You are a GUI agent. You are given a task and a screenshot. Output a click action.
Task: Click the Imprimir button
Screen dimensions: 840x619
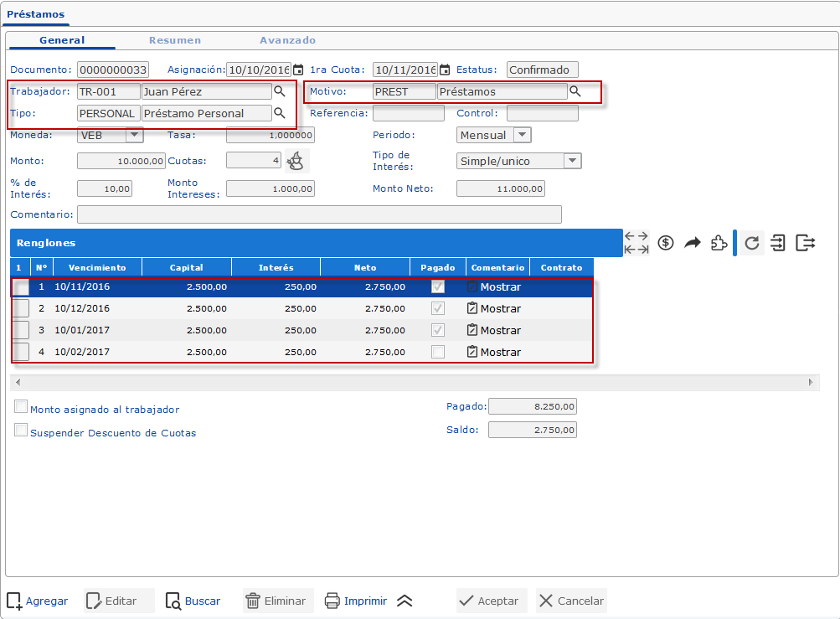click(x=356, y=601)
